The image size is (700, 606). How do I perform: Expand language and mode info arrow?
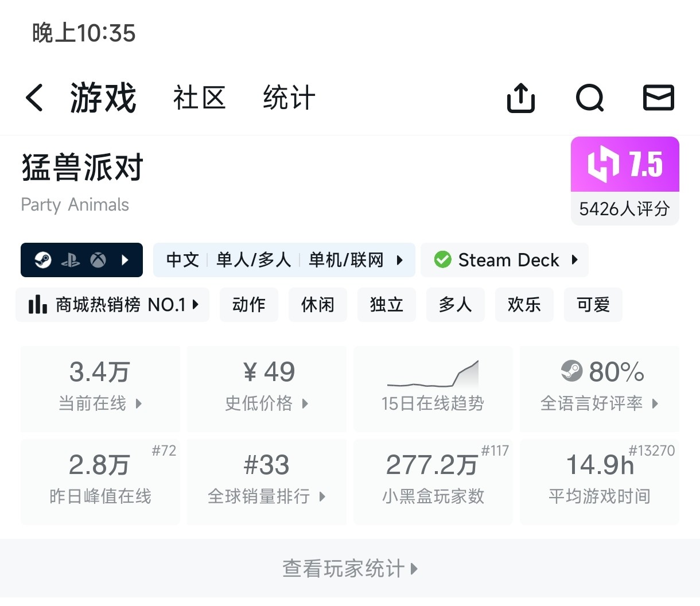pos(400,260)
